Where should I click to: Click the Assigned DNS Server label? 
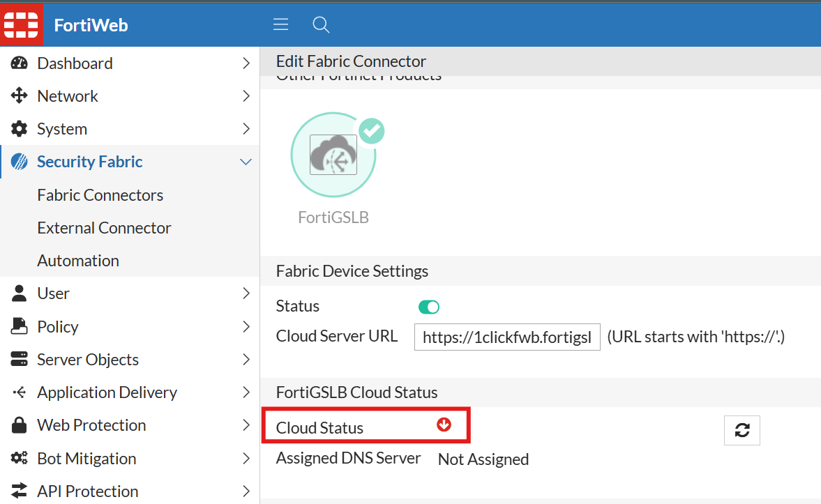pos(348,458)
